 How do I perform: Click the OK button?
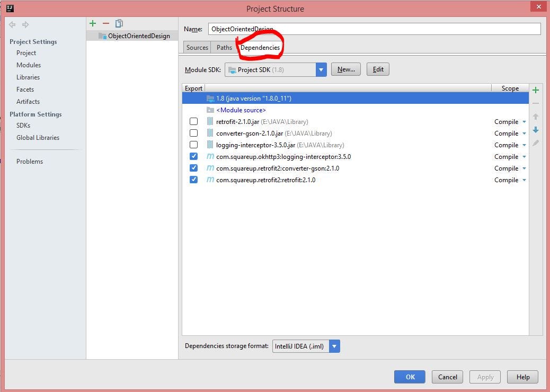click(410, 377)
